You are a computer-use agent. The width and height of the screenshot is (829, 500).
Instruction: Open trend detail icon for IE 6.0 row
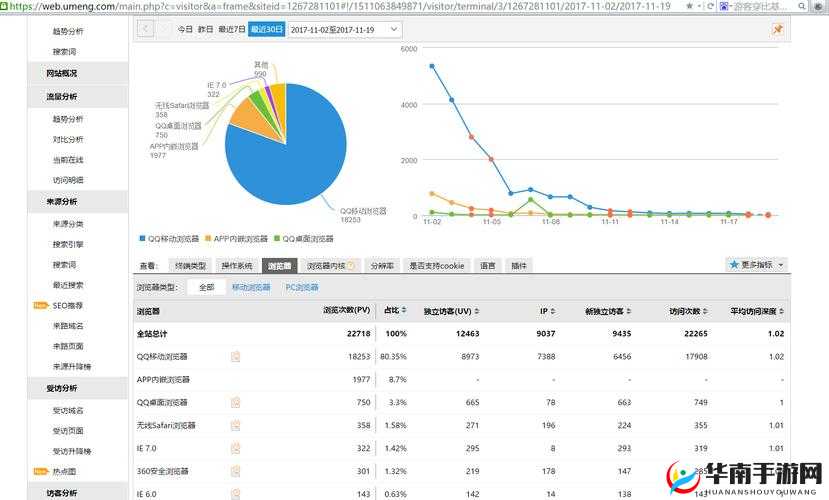(x=235, y=494)
